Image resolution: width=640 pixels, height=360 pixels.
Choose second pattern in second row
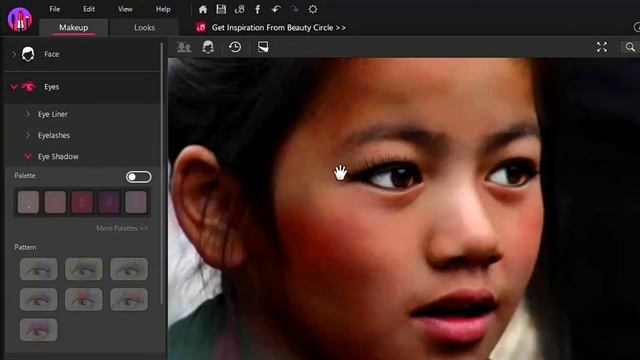[x=84, y=299]
